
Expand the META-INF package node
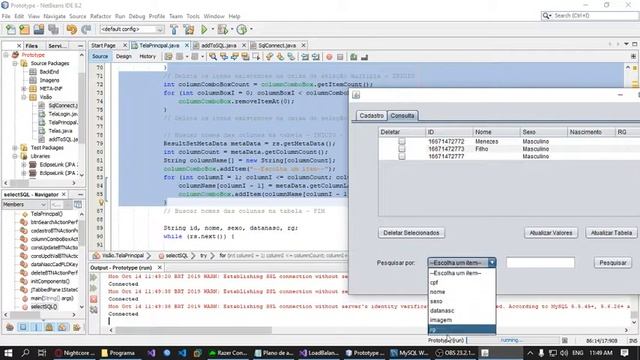(x=24, y=89)
